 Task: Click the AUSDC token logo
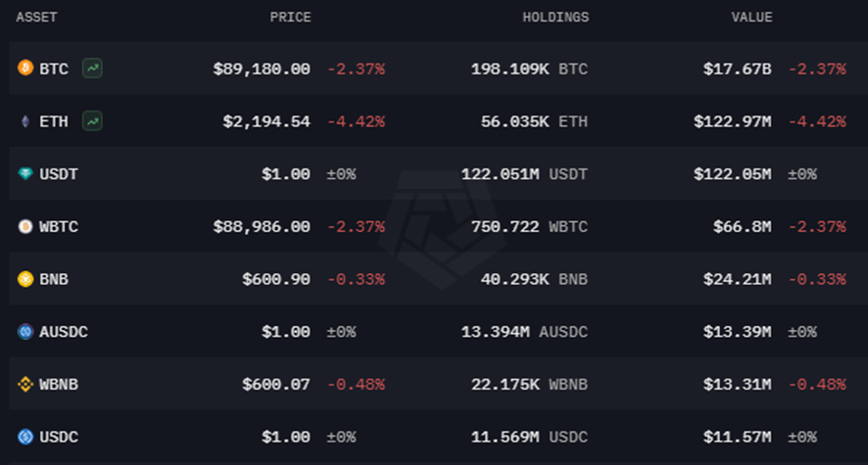click(x=25, y=331)
